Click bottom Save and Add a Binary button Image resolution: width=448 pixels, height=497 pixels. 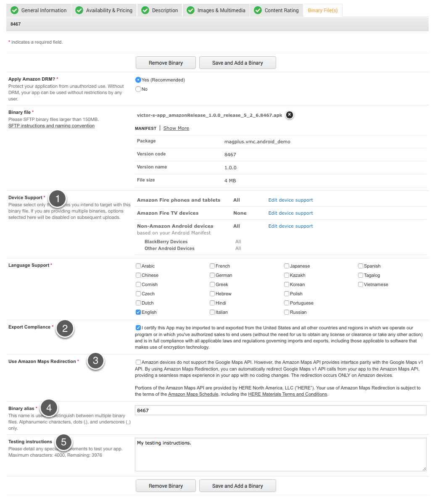click(237, 486)
